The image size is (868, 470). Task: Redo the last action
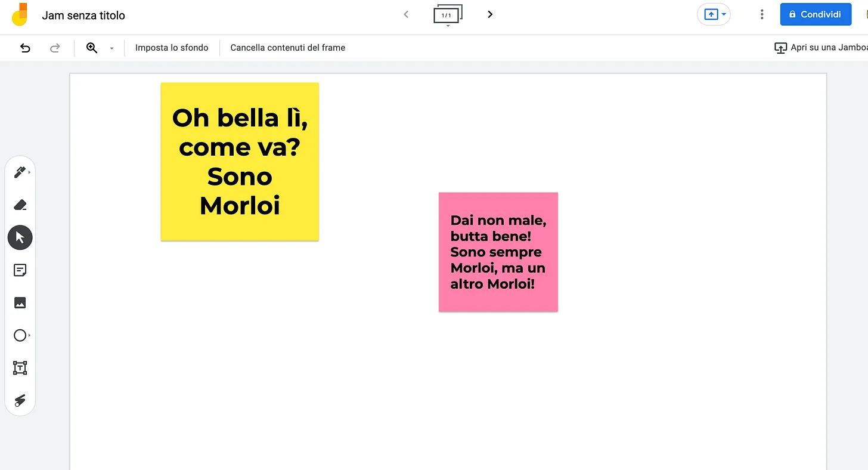point(54,47)
